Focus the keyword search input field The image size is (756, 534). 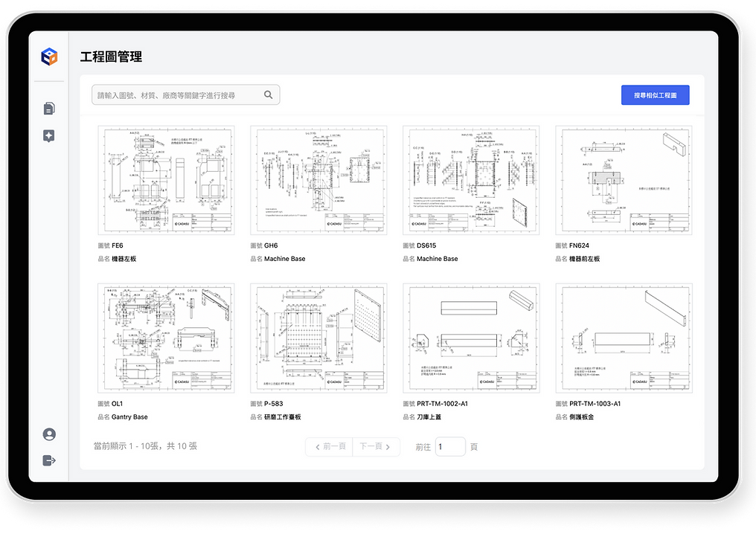(x=185, y=95)
